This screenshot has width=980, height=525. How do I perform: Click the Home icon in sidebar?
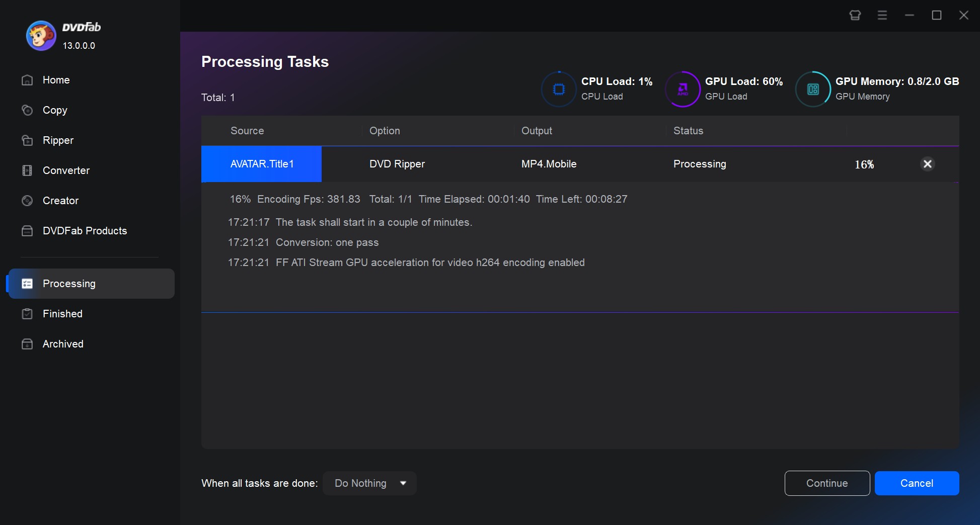(x=27, y=80)
